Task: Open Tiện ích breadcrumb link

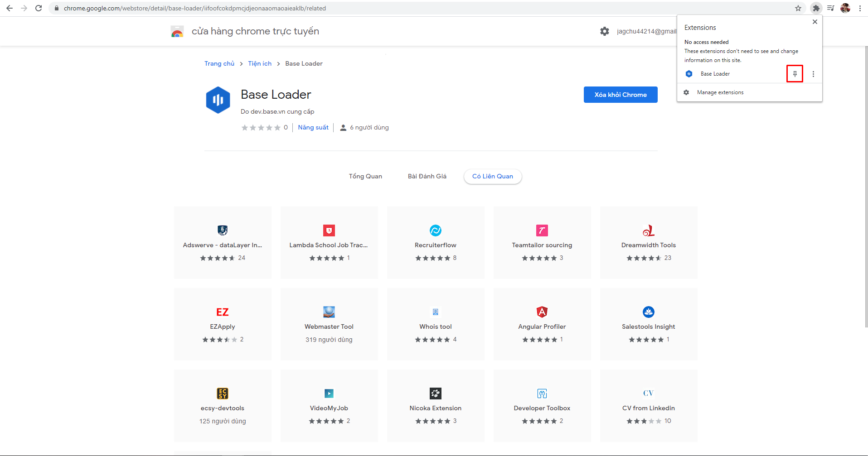Action: tap(260, 63)
